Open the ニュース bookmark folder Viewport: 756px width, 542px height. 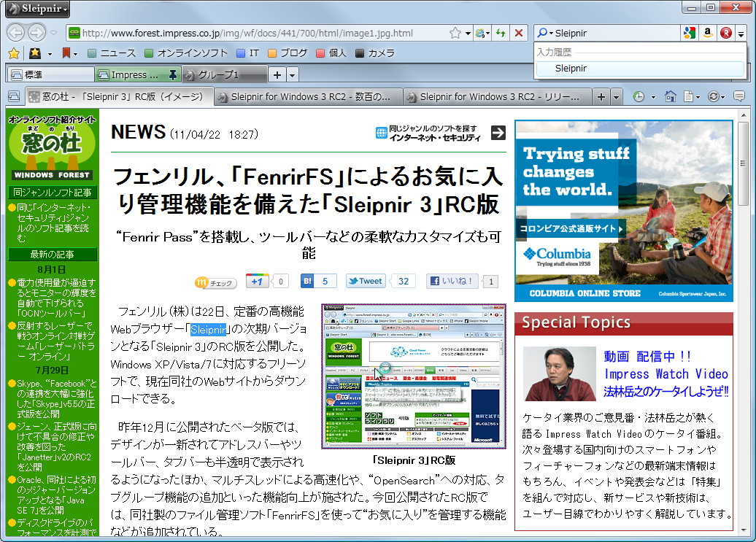coord(112,53)
